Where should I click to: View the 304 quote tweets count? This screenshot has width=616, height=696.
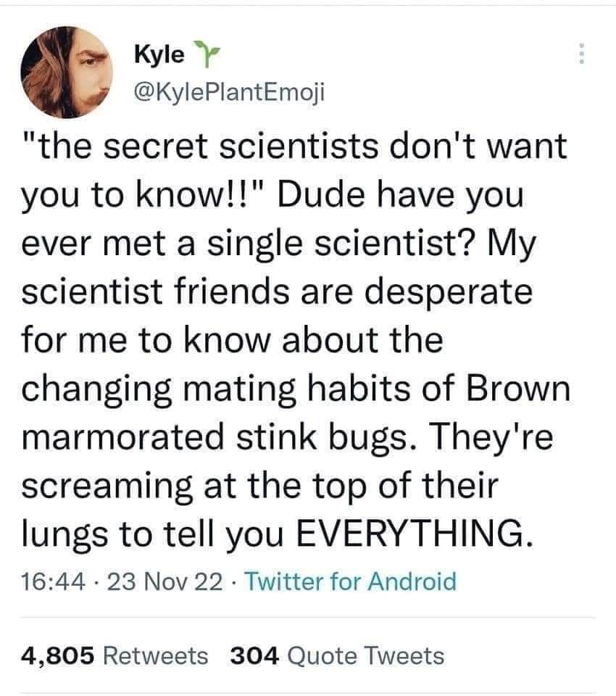coord(254,656)
